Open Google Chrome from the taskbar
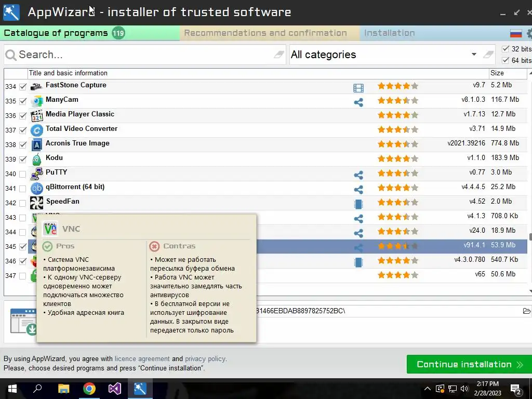Screen dimensions: 532x399 (x=89, y=389)
